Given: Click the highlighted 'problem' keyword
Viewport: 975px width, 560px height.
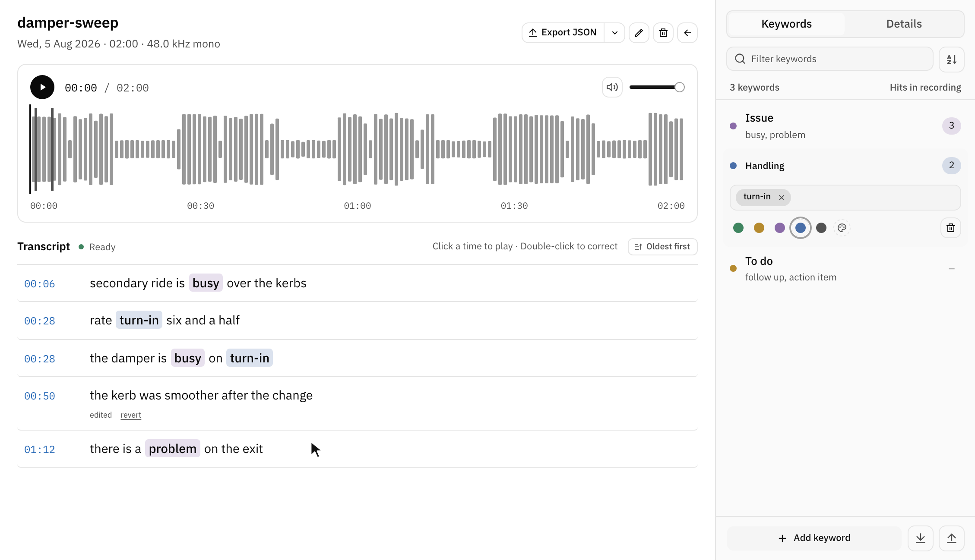Looking at the screenshot, I should point(172,449).
